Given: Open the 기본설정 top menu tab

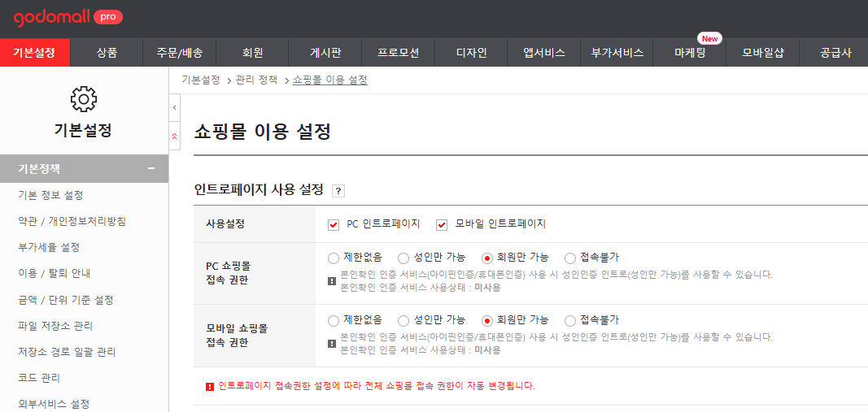Looking at the screenshot, I should click(35, 53).
